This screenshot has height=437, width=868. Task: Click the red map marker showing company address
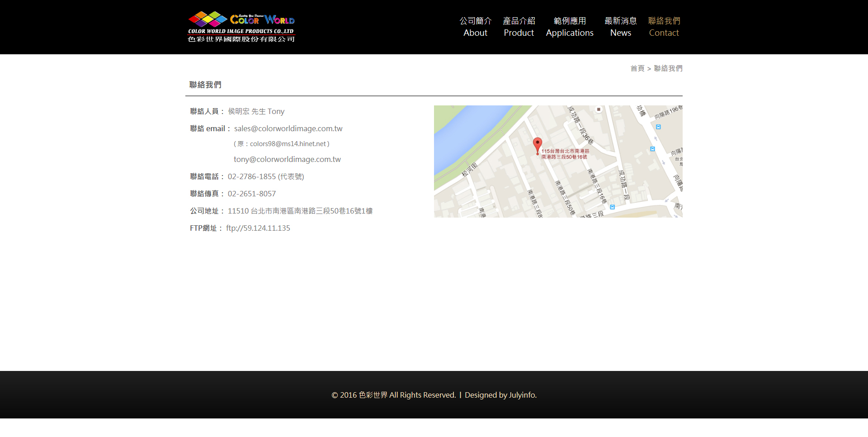(x=538, y=144)
